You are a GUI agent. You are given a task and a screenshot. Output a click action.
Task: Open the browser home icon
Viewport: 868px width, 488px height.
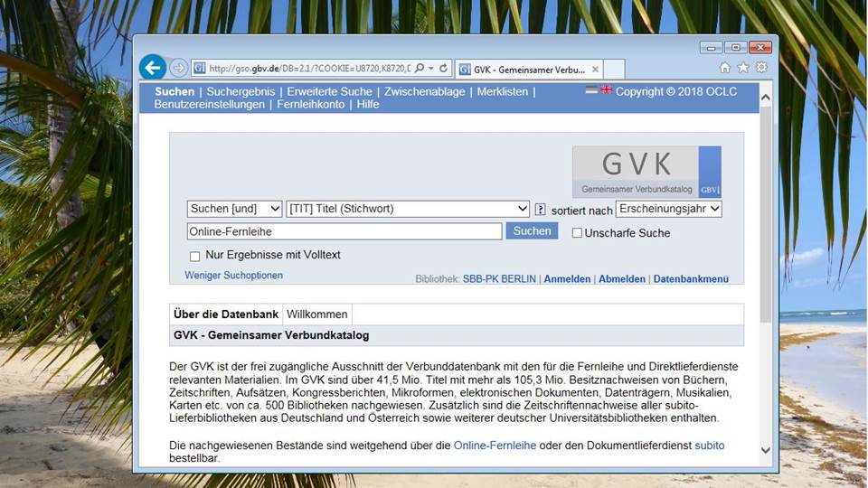(725, 68)
